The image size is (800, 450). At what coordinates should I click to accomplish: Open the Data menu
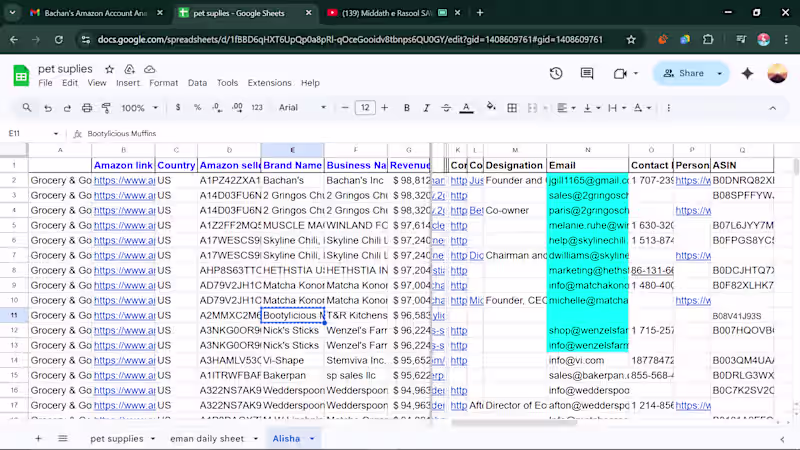pyautogui.click(x=197, y=83)
